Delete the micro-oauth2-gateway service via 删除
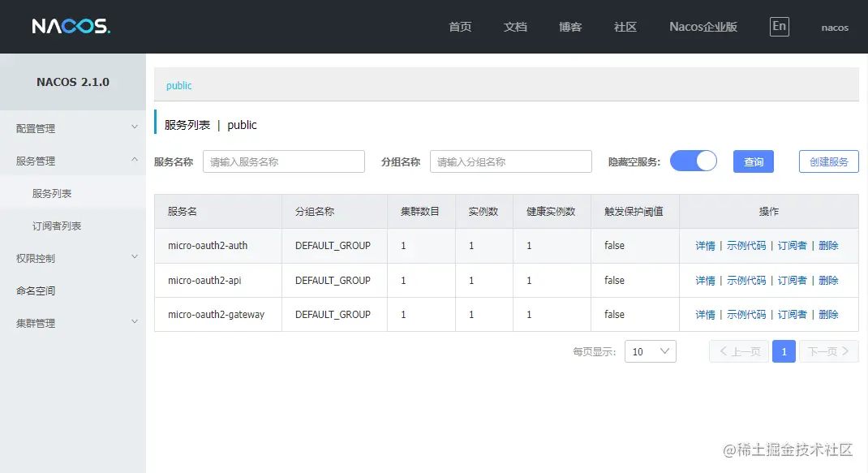This screenshot has width=868, height=473. (827, 315)
